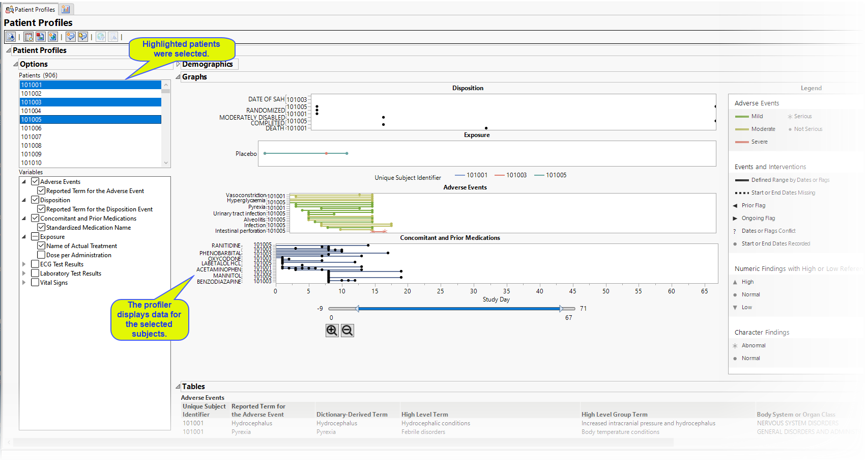Click the new globe document toolbar icon
This screenshot has height=464, width=868.
pos(52,37)
